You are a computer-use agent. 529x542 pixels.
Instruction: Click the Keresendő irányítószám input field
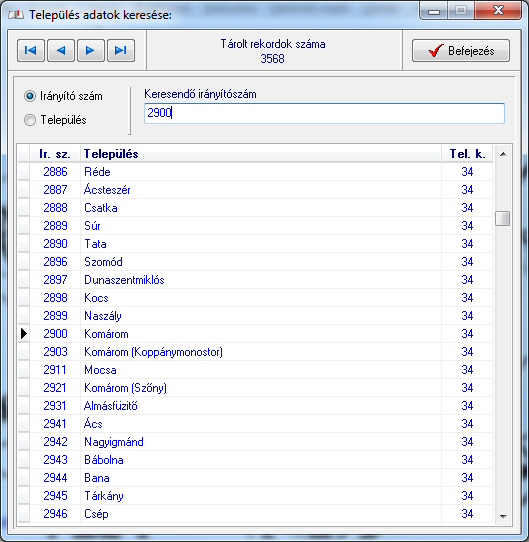point(324,113)
